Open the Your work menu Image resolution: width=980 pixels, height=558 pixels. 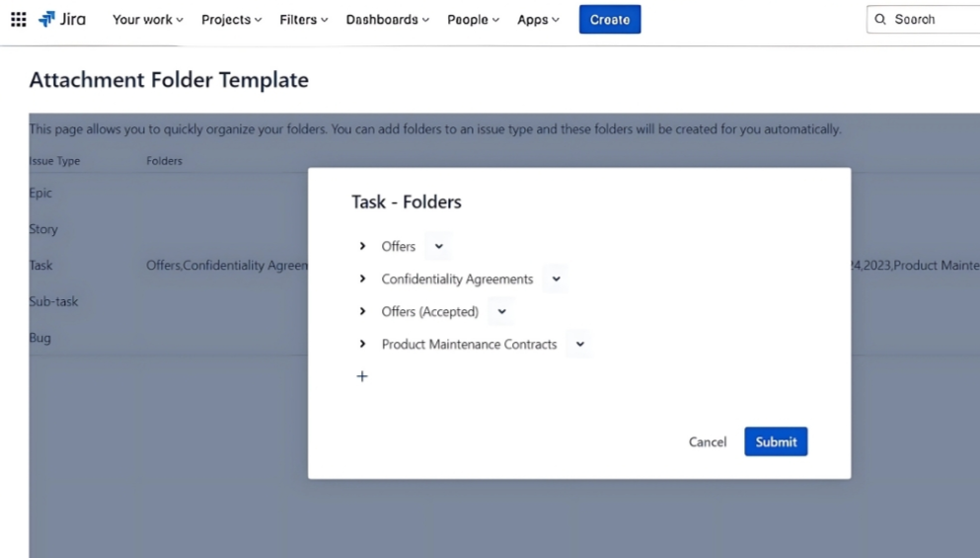(148, 19)
